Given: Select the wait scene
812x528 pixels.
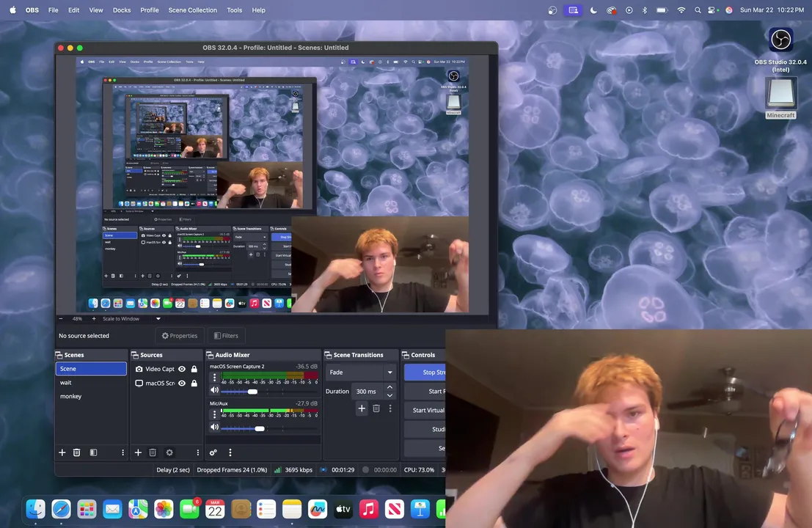Looking at the screenshot, I should pyautogui.click(x=91, y=383).
